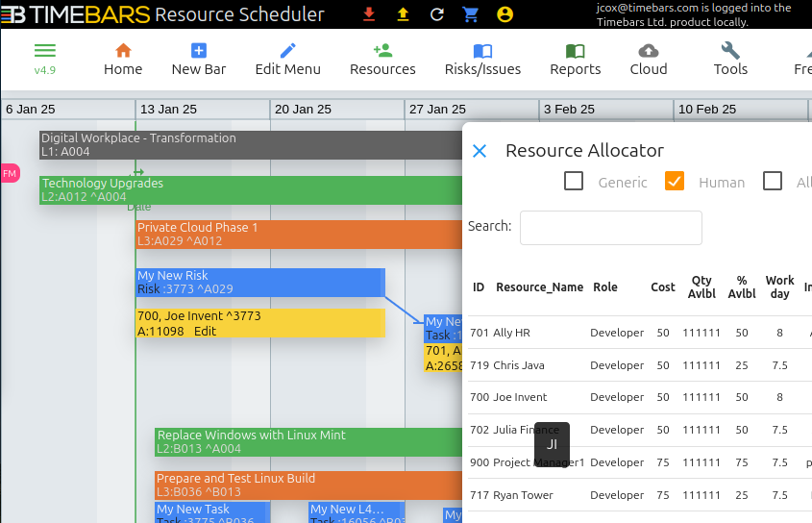Viewport: 812px width, 523px height.
Task: Open the Edit Menu pencil item
Action: (x=288, y=60)
